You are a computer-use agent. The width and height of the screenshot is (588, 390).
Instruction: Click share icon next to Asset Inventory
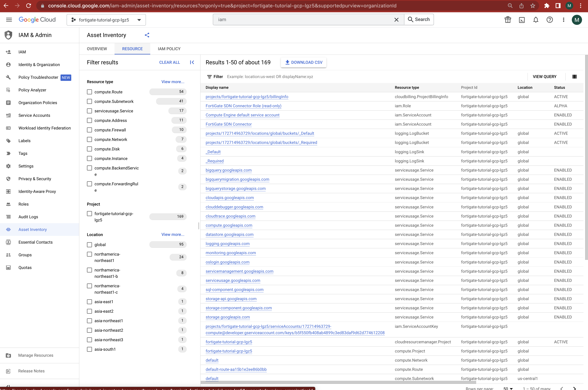pyautogui.click(x=147, y=35)
